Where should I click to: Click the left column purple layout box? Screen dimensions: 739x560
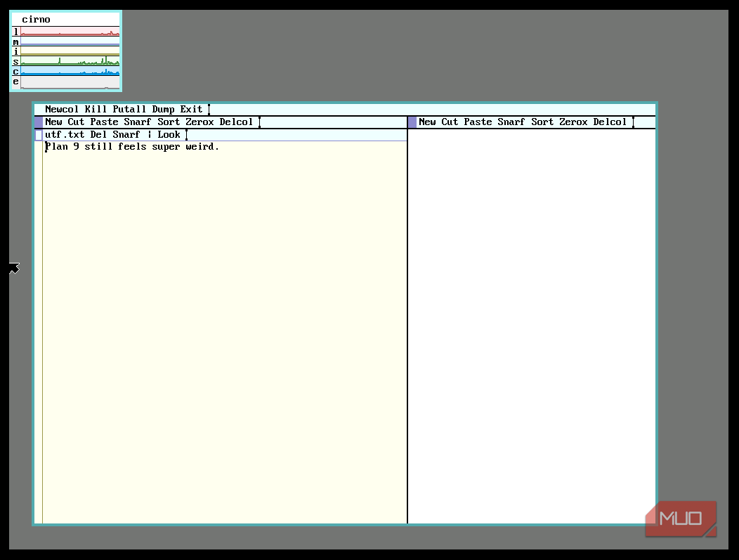tap(39, 122)
